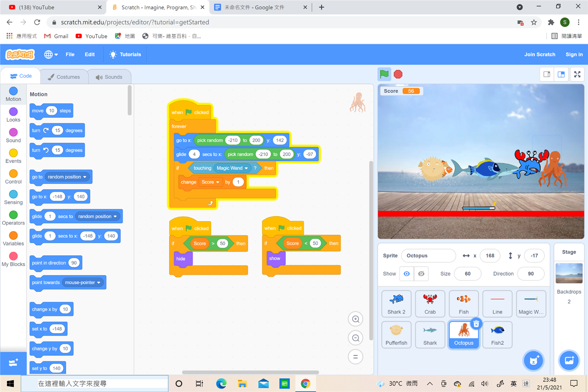
Task: Select the Pufferfish sprite thumbnail
Action: 396,335
